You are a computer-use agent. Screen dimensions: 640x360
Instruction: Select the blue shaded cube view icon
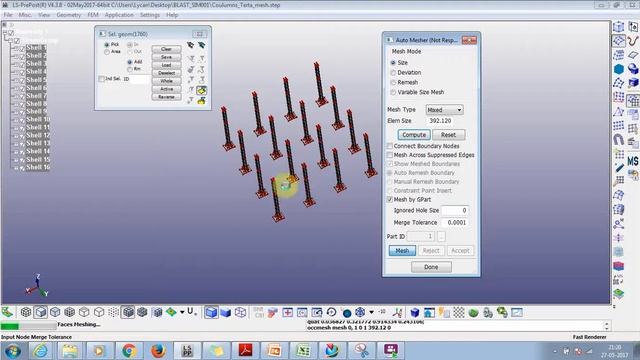(x=211, y=313)
